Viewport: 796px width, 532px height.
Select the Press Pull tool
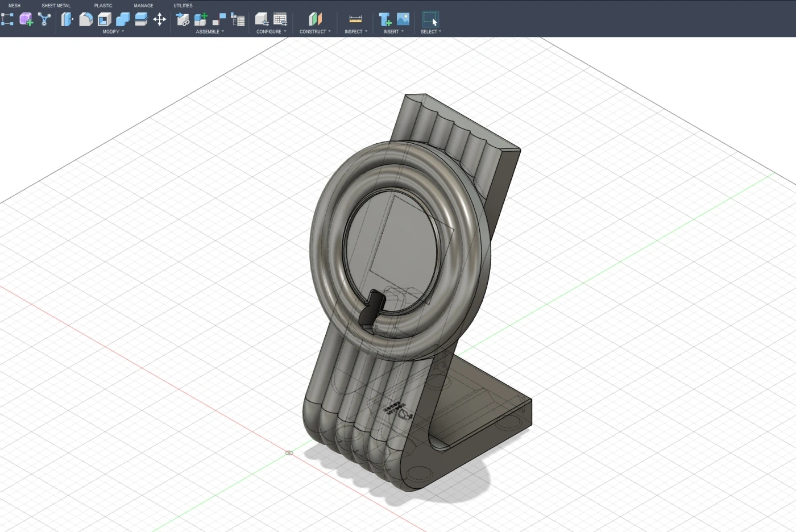click(68, 19)
